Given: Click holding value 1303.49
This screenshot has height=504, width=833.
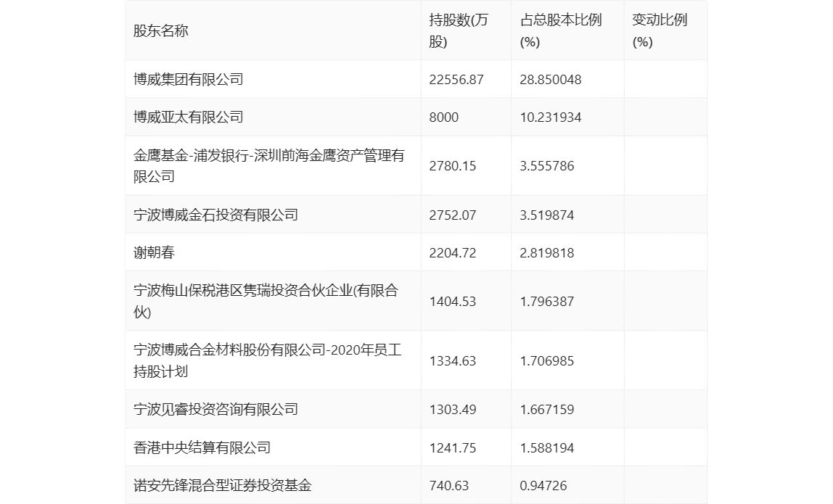Looking at the screenshot, I should coord(453,410).
